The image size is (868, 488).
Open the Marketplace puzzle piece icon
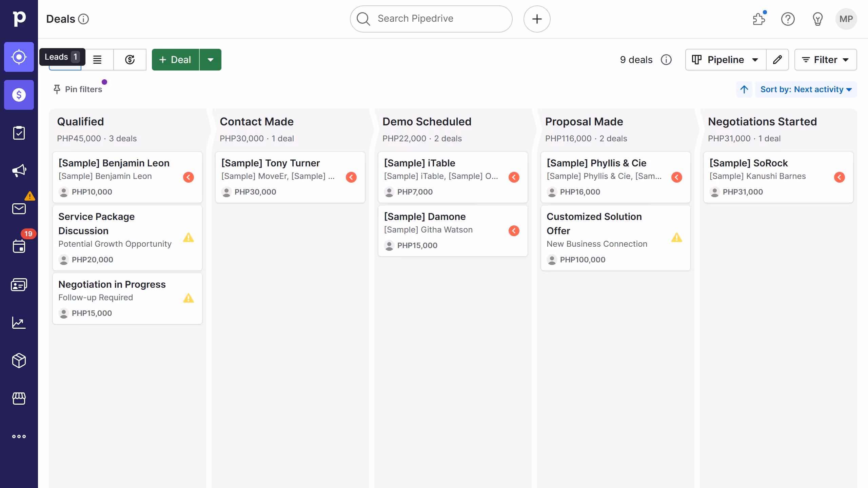[x=759, y=19]
